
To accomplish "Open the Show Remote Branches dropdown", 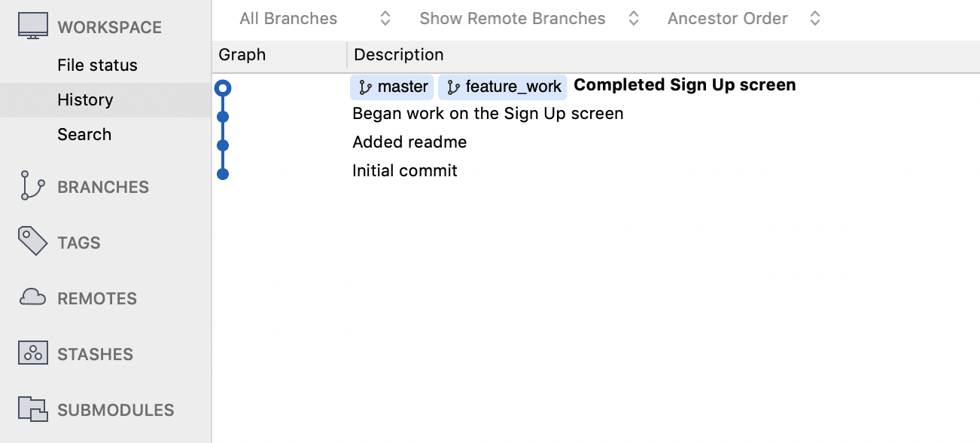I will pos(529,19).
